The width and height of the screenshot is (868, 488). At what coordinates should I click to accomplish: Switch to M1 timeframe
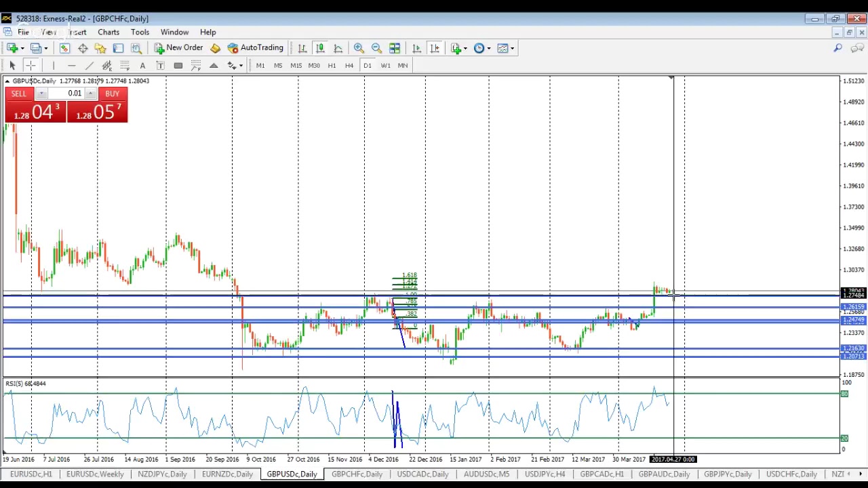(x=260, y=66)
